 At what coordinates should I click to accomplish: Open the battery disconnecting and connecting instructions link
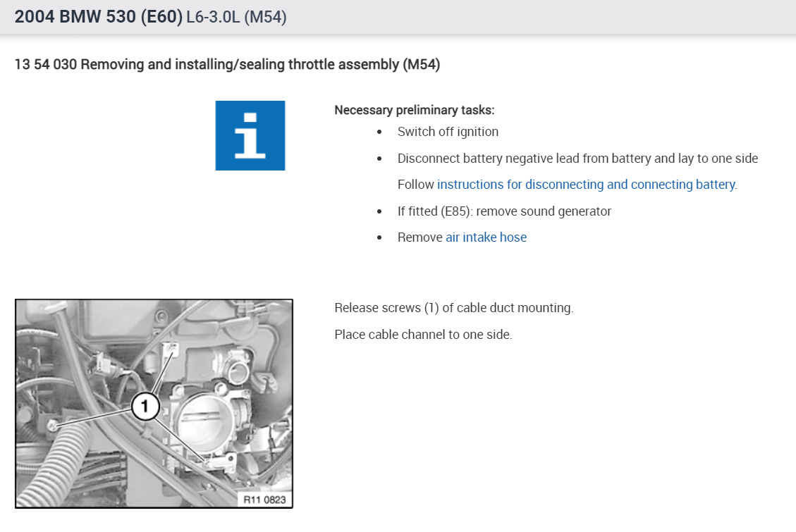(x=587, y=185)
